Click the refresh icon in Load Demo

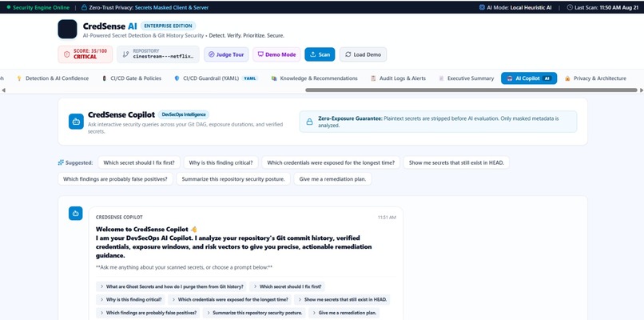pos(348,54)
